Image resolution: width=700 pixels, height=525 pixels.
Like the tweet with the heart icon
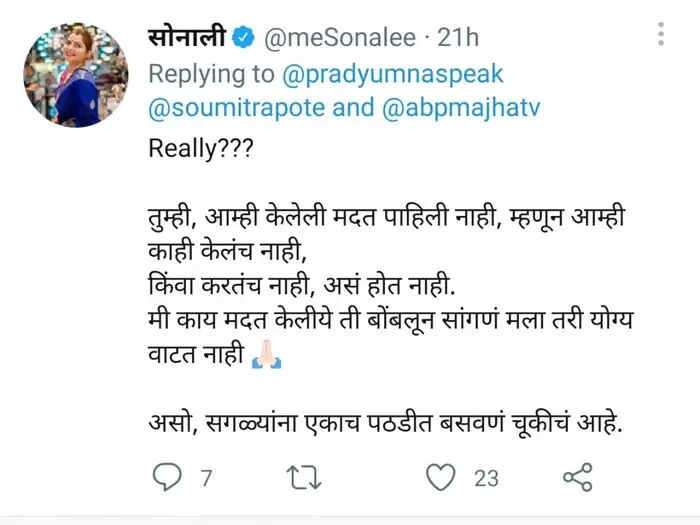pyautogui.click(x=440, y=478)
